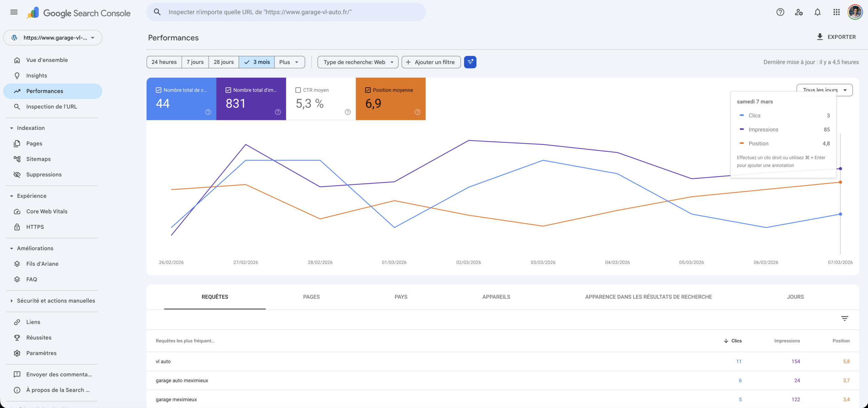Uncheck the Nombre total de clics checkbox

pos(158,90)
